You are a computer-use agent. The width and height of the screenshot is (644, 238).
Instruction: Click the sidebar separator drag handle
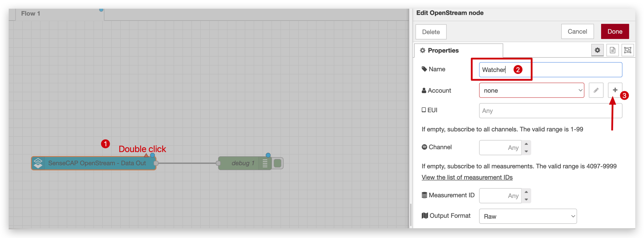pos(411,215)
